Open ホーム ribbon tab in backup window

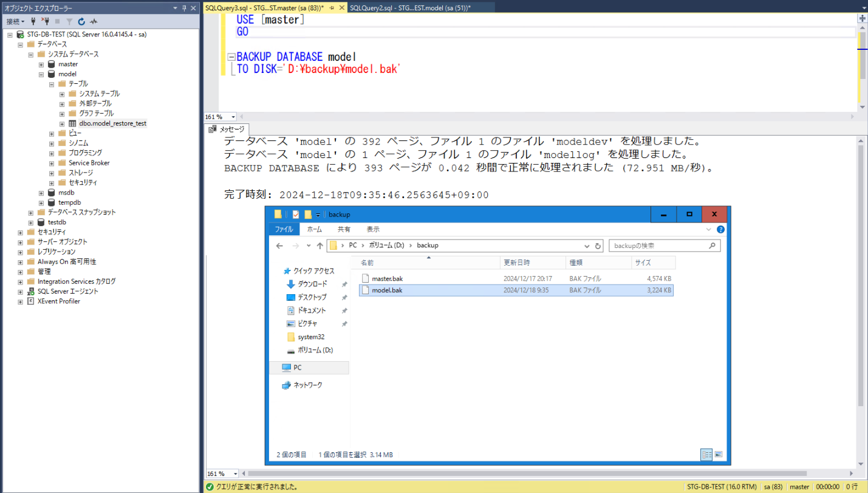coord(315,229)
